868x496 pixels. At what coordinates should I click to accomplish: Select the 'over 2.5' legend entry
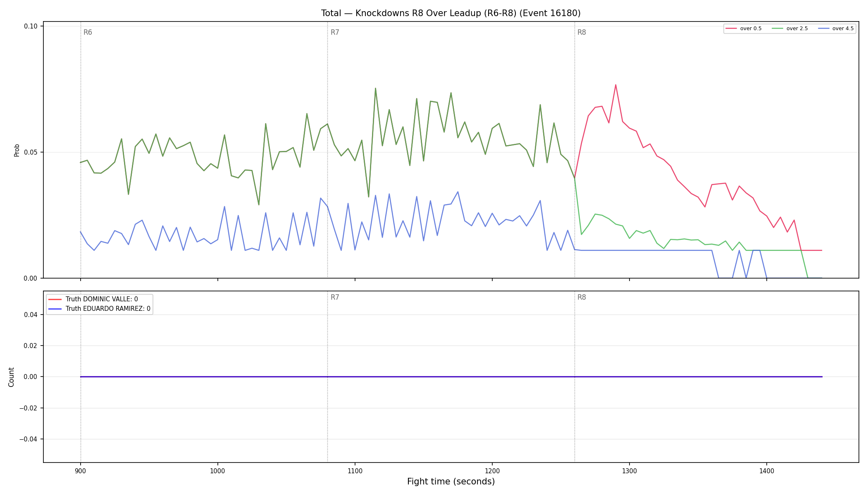pyautogui.click(x=790, y=29)
